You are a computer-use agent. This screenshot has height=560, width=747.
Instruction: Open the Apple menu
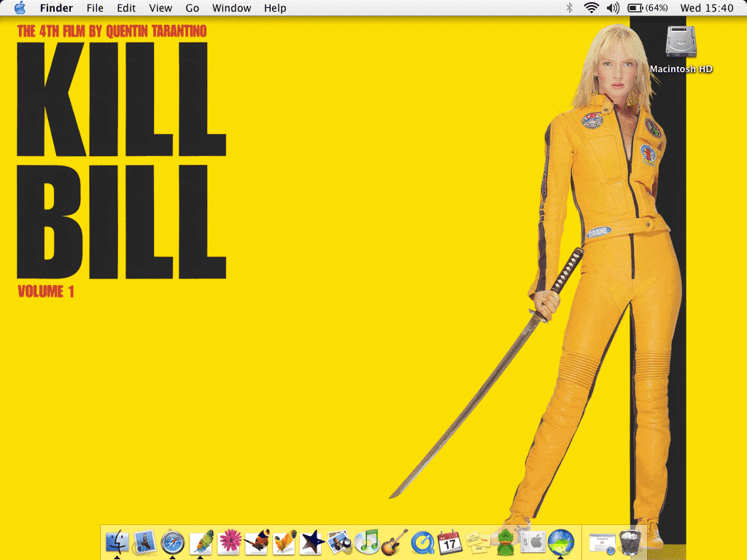pos(20,7)
